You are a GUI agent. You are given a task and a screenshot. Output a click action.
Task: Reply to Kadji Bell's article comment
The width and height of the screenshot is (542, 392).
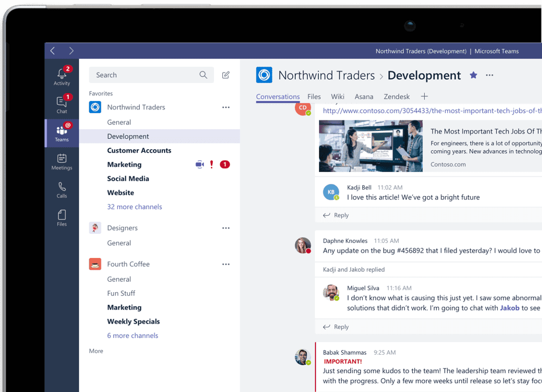(336, 215)
